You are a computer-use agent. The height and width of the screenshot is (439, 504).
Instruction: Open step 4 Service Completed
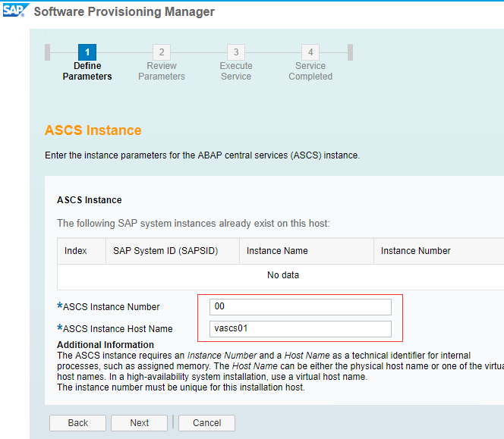coord(310,52)
